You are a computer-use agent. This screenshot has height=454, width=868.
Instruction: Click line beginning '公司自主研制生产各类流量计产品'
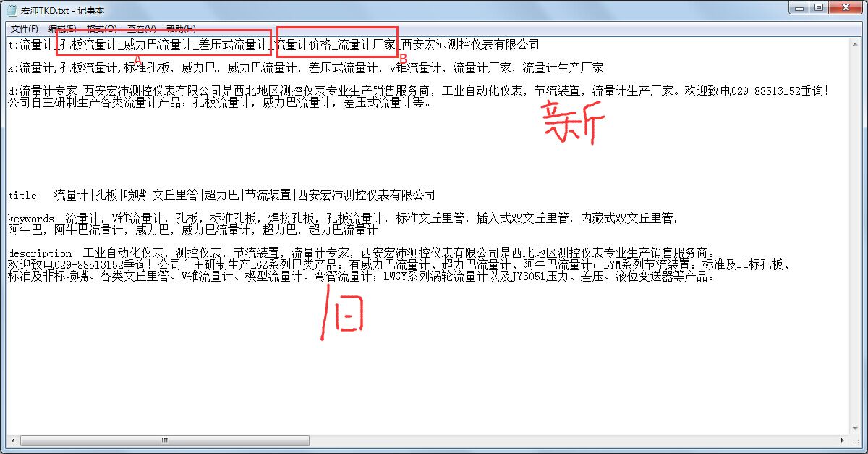(220, 103)
